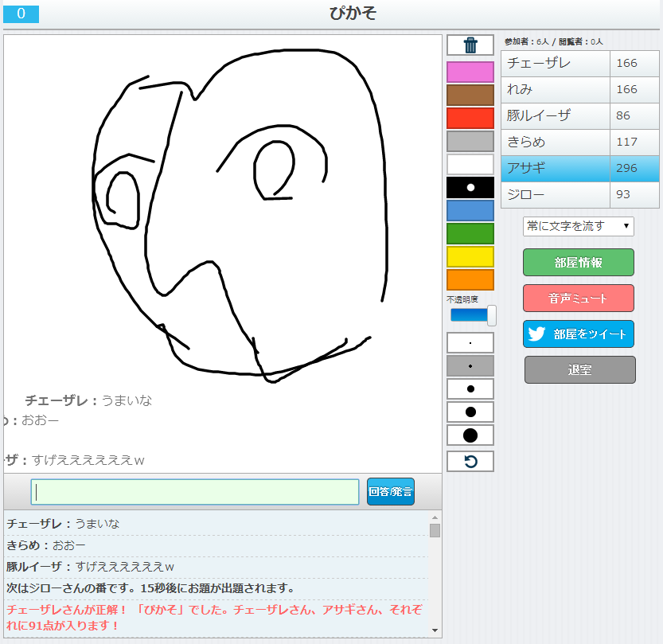Focus the answer text input field
The height and width of the screenshot is (644, 663).
click(195, 492)
